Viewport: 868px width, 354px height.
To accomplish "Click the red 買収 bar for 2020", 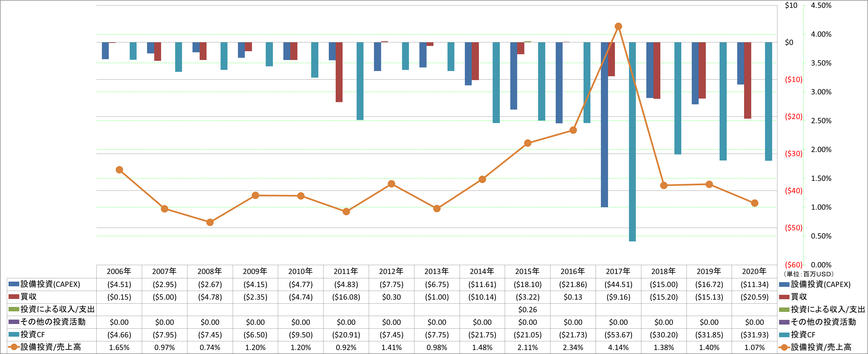I will 747,80.
